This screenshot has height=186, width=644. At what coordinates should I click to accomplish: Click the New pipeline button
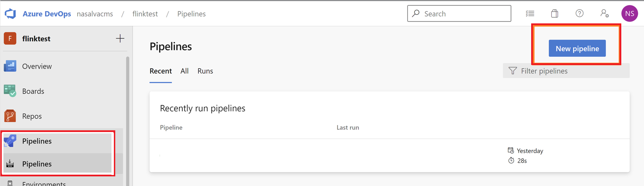coord(577,48)
